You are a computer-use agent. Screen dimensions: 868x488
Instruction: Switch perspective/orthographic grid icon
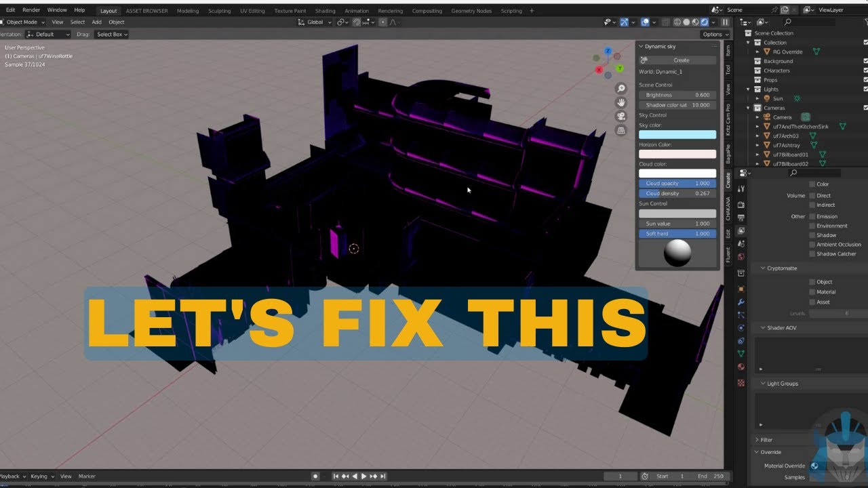click(x=620, y=130)
